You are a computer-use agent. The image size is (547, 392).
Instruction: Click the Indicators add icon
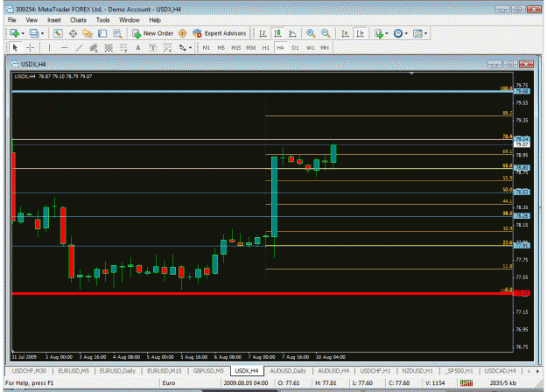point(378,33)
